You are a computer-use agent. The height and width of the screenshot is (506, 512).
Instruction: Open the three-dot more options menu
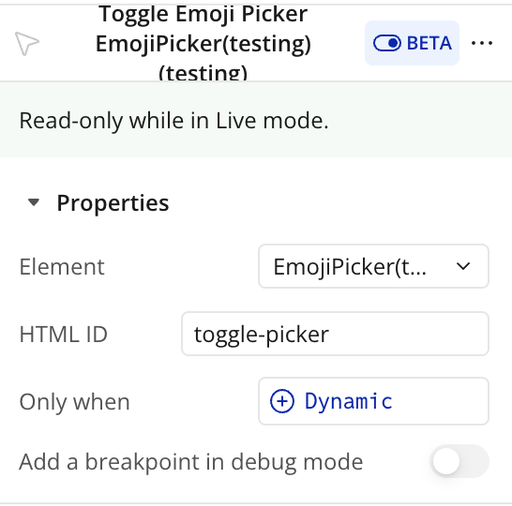(x=482, y=43)
